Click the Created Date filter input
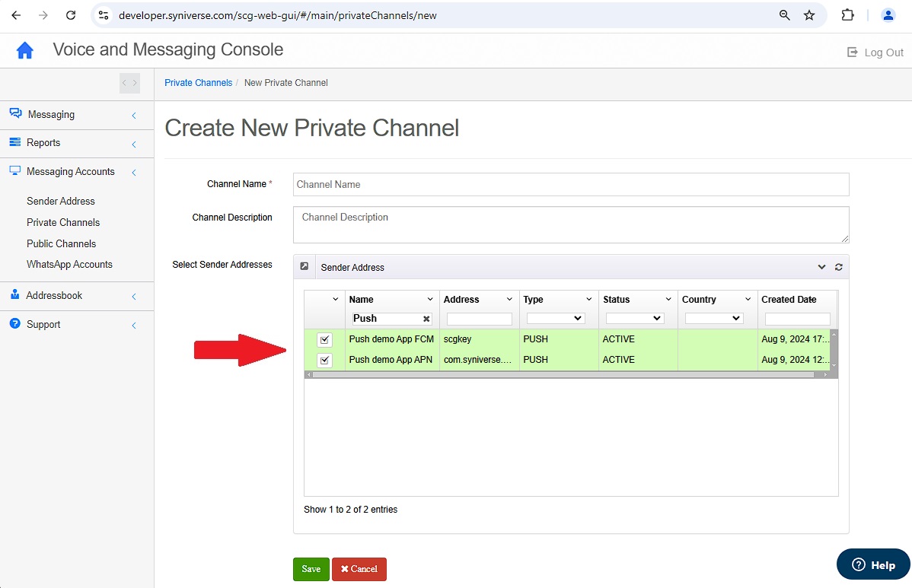912x588 pixels. click(797, 319)
